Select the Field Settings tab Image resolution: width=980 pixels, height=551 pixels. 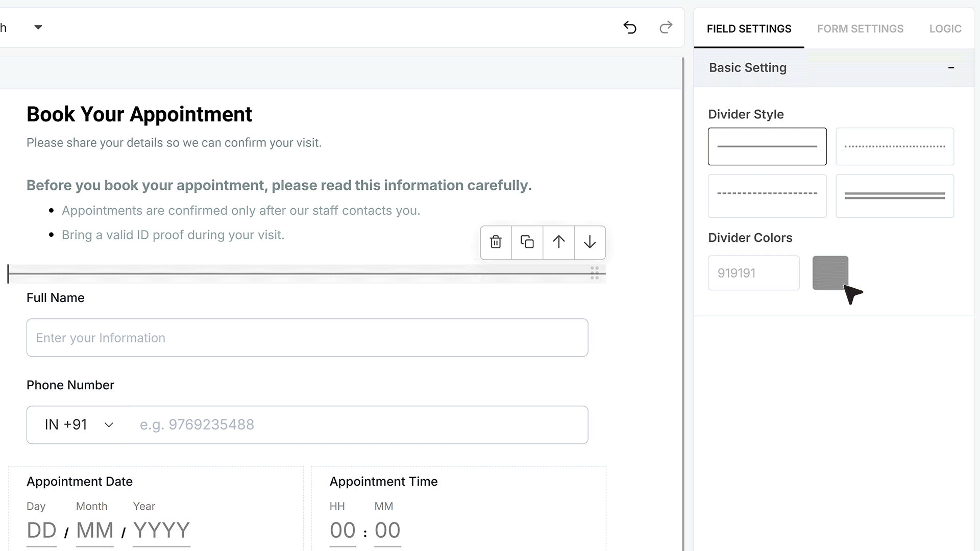click(x=749, y=29)
